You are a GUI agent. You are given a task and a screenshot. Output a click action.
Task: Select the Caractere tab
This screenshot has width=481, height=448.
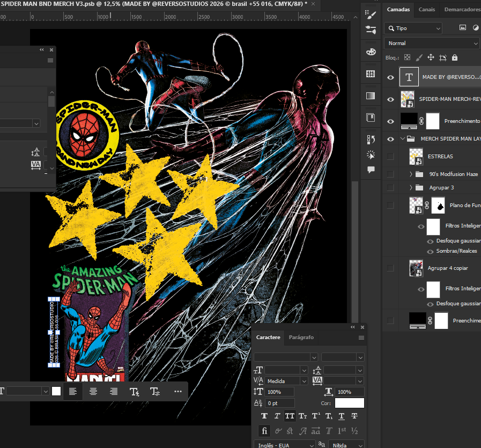click(x=268, y=337)
